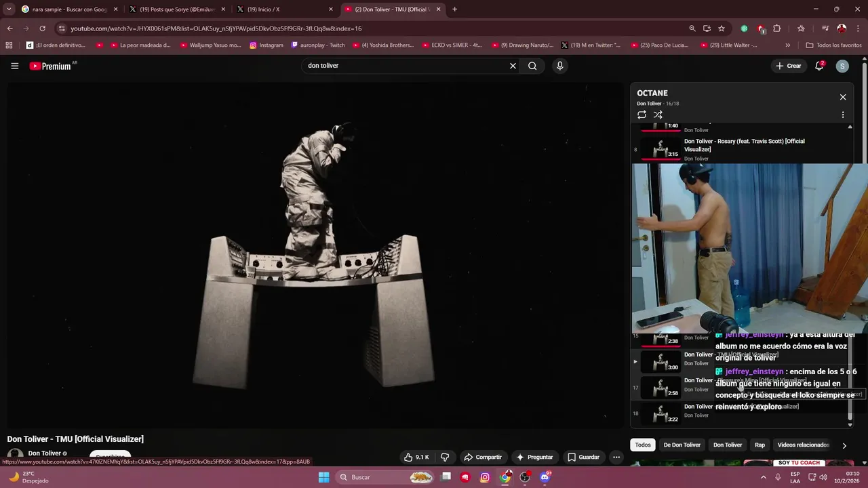Switch to the Inicio / X tab
This screenshot has width=868, height=488.
click(x=284, y=9)
